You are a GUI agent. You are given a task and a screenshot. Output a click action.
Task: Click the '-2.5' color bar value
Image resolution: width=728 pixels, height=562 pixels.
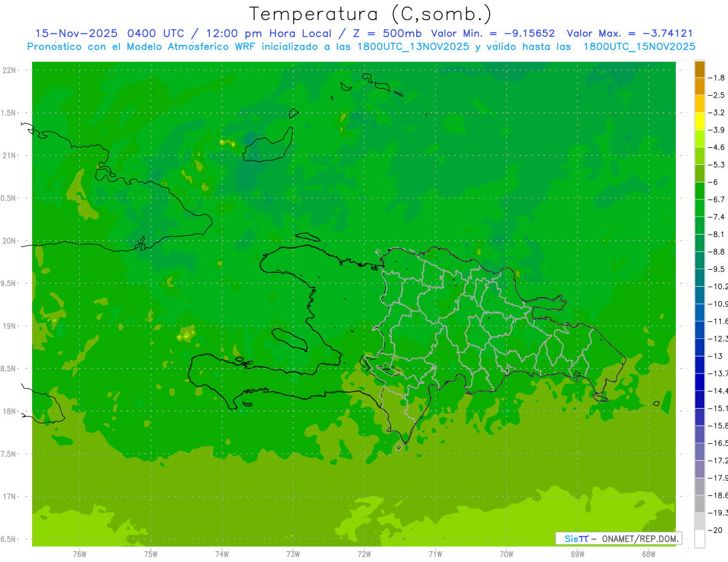pyautogui.click(x=716, y=95)
